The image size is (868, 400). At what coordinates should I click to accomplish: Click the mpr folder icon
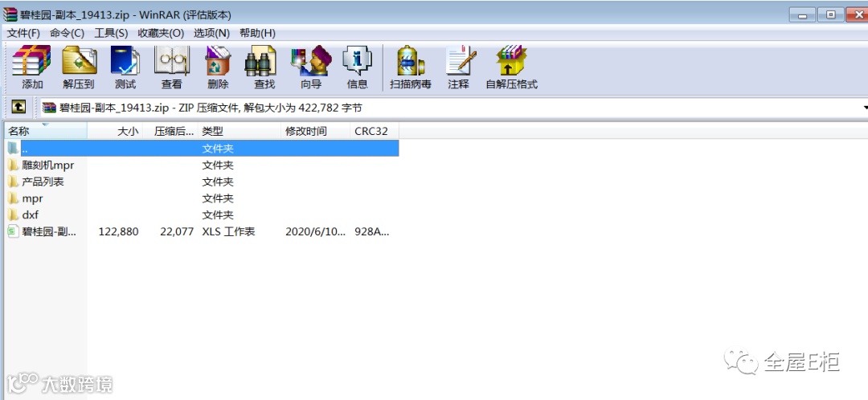pos(14,198)
